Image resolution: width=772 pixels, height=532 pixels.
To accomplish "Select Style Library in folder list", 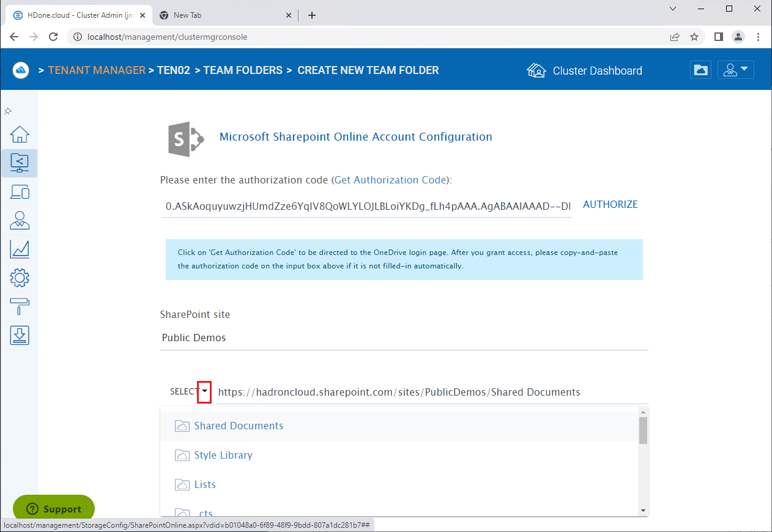I will [x=399, y=456].
